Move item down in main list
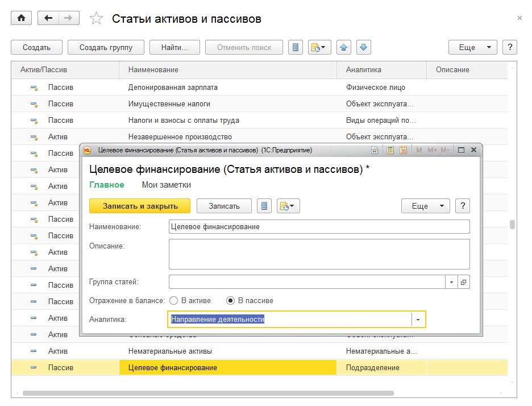532x406 pixels. coord(364,47)
